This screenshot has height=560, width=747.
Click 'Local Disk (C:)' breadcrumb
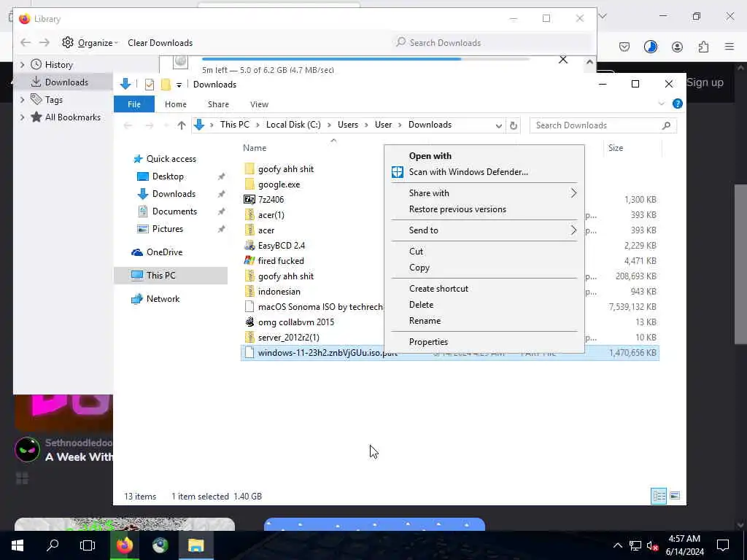(x=293, y=125)
